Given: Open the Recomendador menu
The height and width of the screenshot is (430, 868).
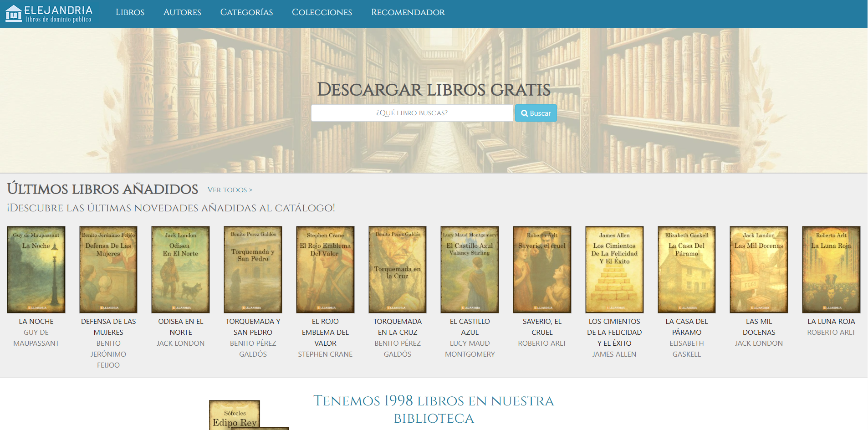Looking at the screenshot, I should click(x=408, y=12).
